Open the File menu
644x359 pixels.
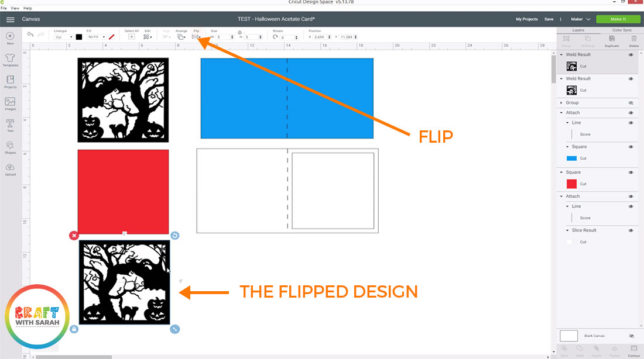point(4,8)
